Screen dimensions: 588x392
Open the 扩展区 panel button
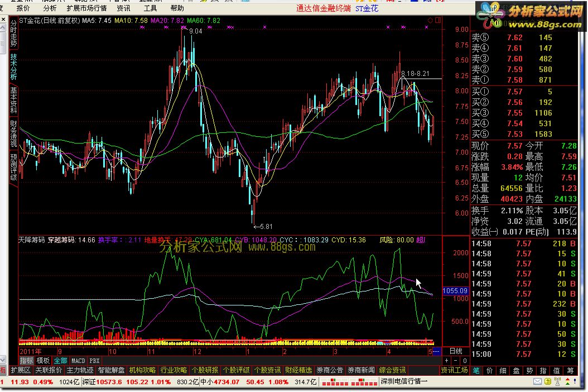tap(20, 370)
